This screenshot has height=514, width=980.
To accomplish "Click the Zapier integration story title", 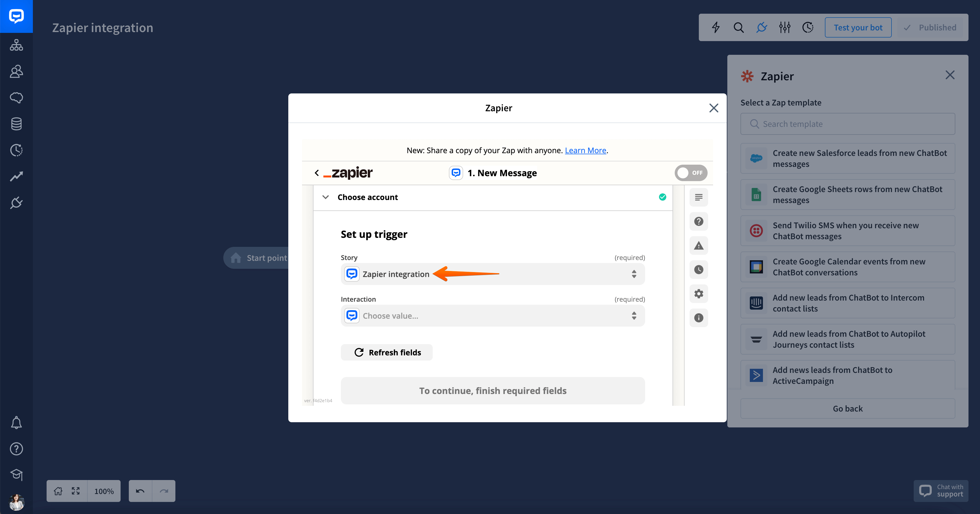I will tap(103, 28).
